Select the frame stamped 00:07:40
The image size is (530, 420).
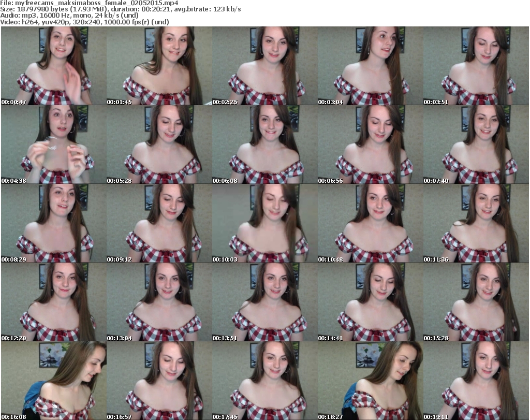(476, 144)
